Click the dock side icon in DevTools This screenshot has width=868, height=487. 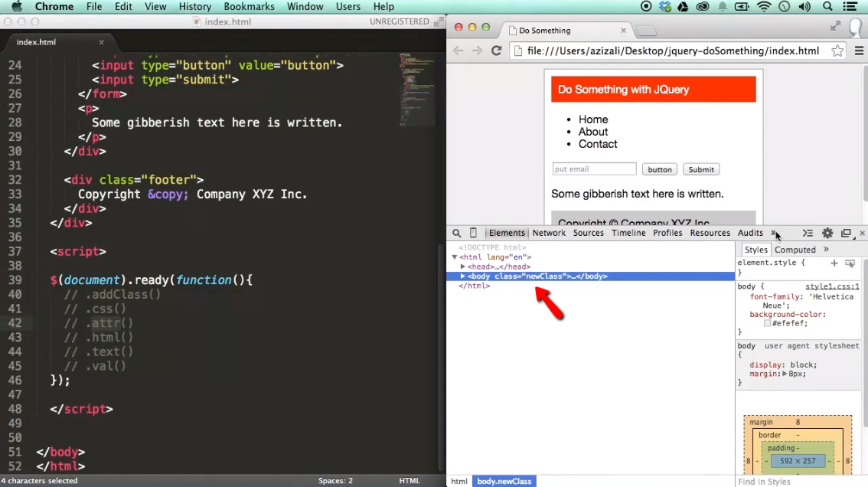(846, 234)
